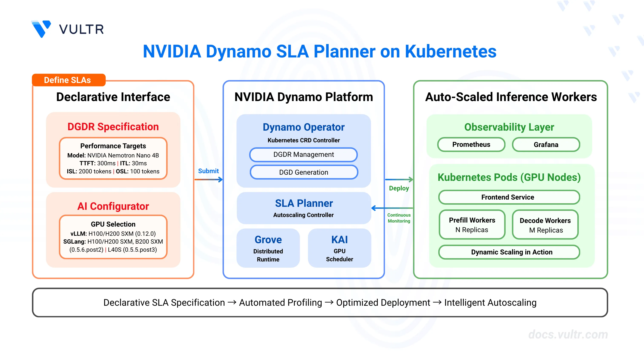Select the DGDR Management box
644x357 pixels.
303,154
